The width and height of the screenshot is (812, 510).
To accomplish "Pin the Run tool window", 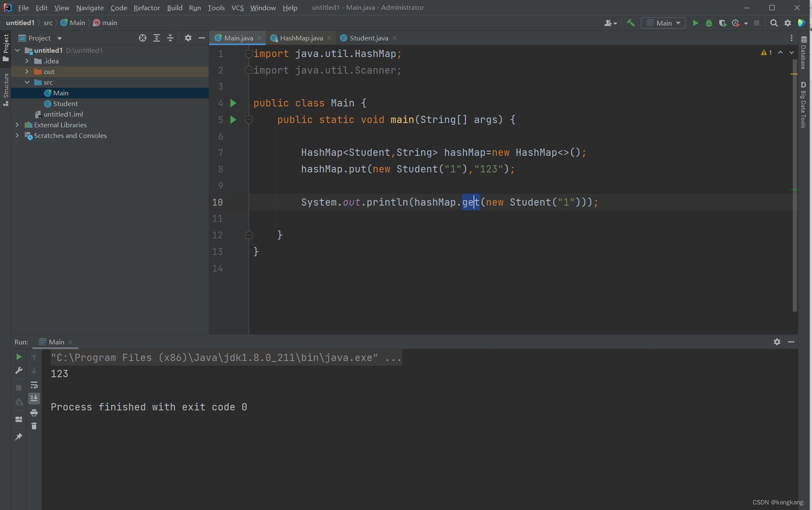I will coord(18,437).
